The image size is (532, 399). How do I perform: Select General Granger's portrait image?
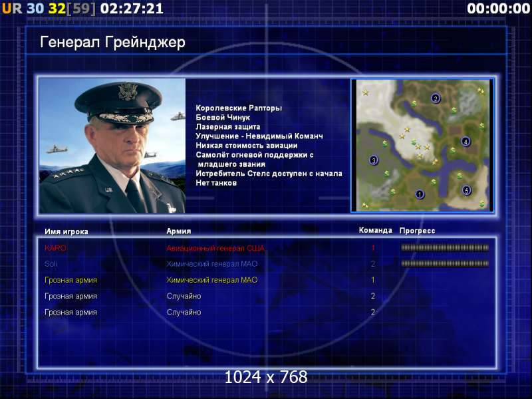point(112,146)
